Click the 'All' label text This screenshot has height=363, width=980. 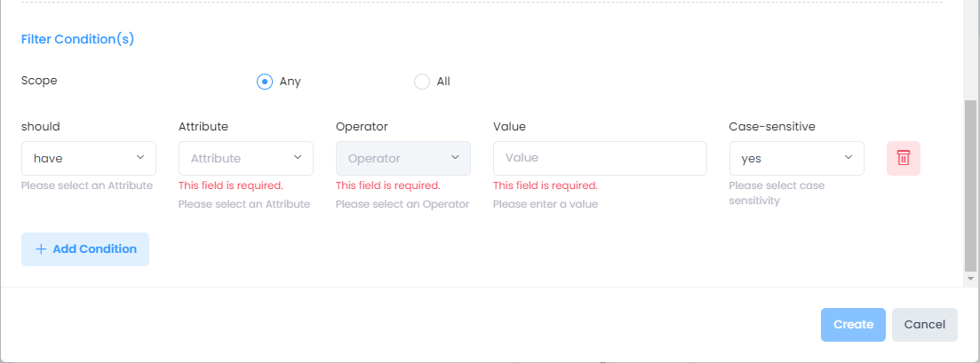[x=443, y=82]
